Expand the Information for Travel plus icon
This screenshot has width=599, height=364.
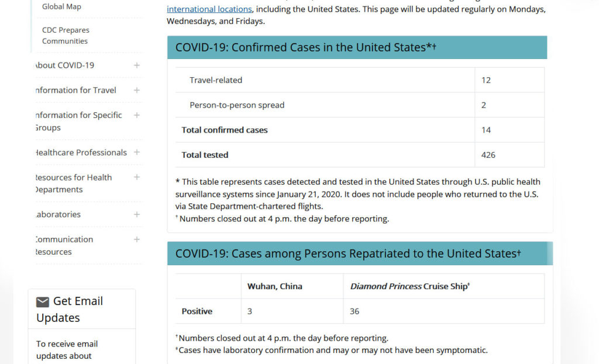click(136, 90)
